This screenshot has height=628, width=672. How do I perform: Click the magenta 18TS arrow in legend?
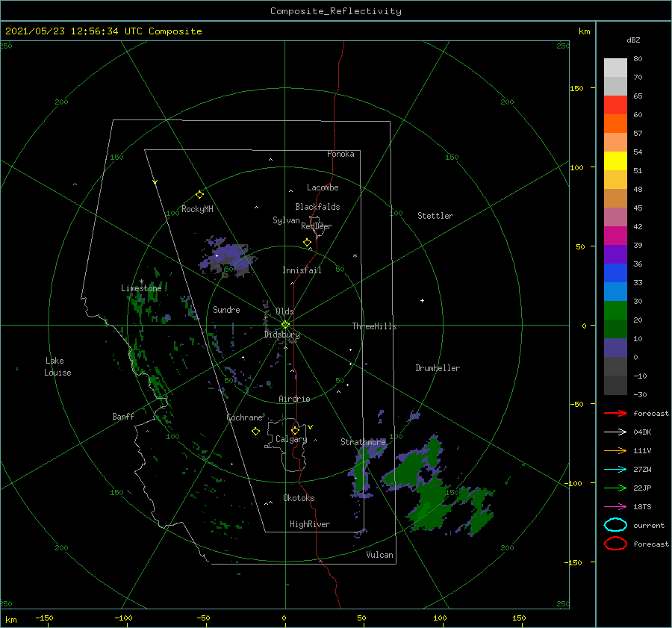615,507
